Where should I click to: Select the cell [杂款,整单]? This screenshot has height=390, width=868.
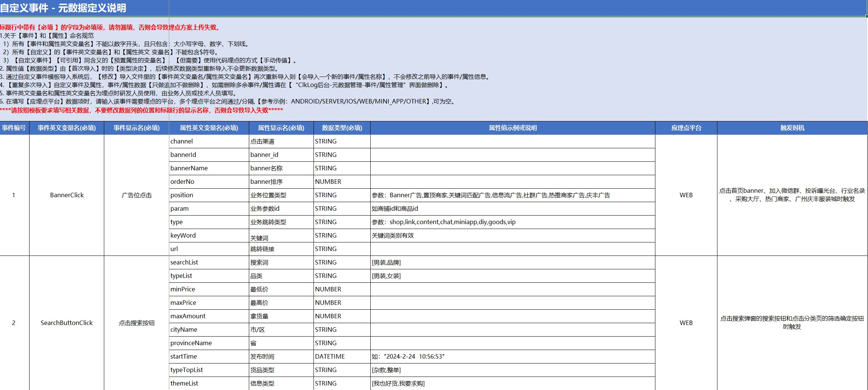[x=513, y=370]
